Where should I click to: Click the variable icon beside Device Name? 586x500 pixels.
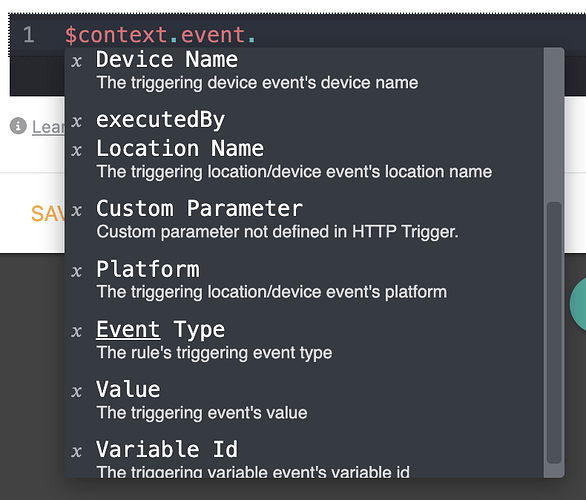(77, 62)
